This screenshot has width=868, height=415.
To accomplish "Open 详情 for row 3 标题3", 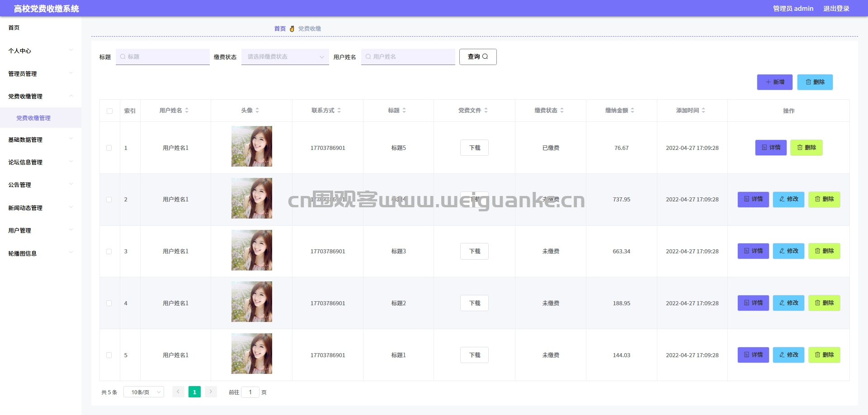I will point(753,251).
